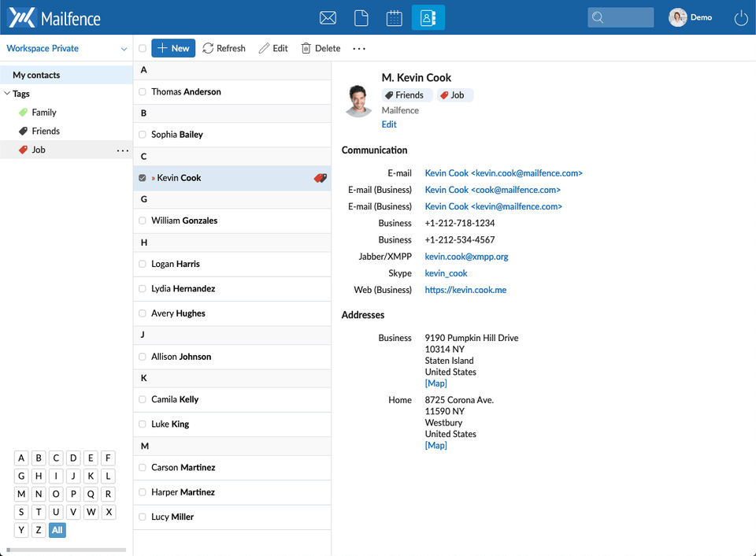Click the Edit link under Mailfence
756x556 pixels.
pyautogui.click(x=389, y=124)
